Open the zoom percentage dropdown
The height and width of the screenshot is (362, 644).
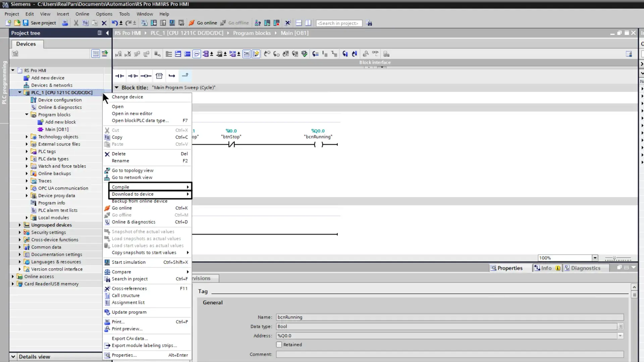click(x=595, y=258)
